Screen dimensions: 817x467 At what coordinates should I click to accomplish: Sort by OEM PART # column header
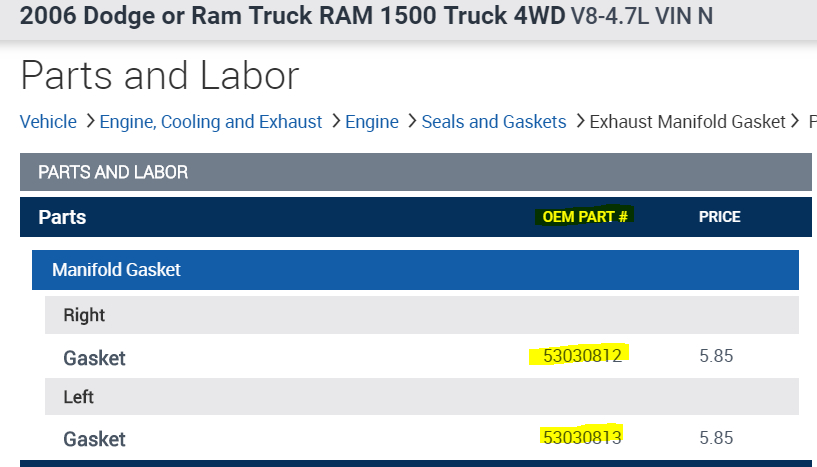pyautogui.click(x=585, y=217)
